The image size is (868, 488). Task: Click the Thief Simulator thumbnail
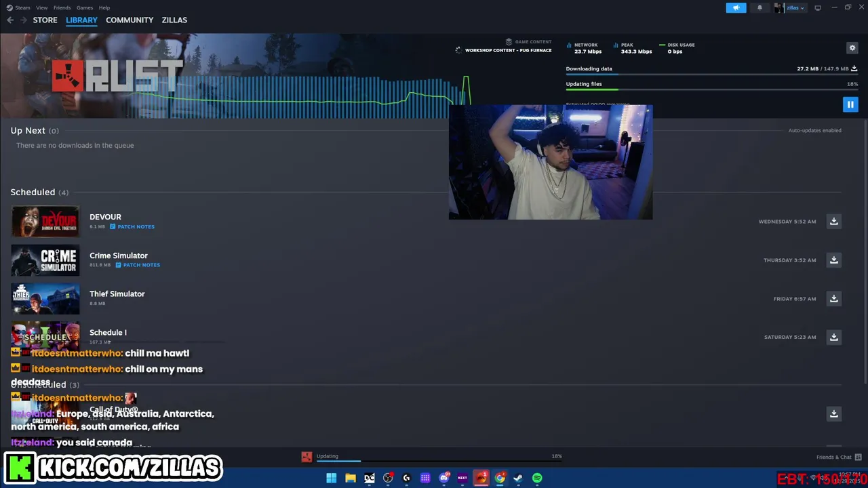(45, 299)
